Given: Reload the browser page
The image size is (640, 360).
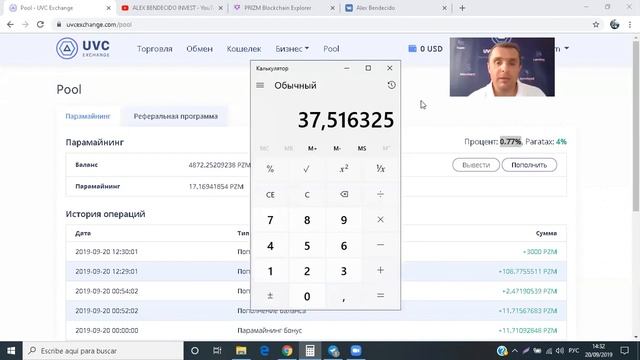Looking at the screenshot, I should point(40,24).
